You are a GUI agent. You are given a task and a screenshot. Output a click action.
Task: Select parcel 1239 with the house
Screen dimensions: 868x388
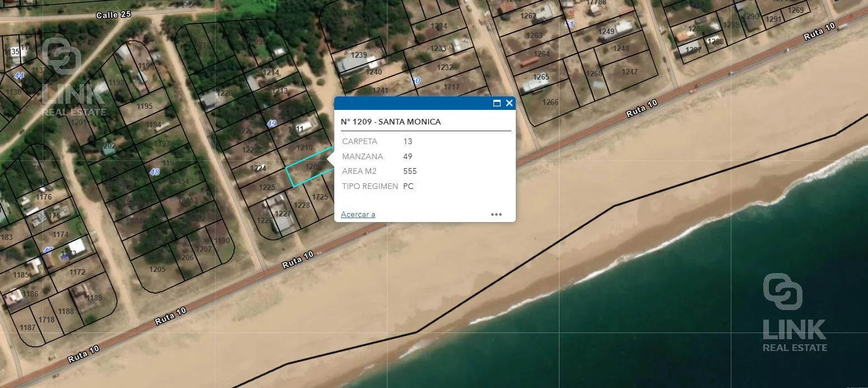pyautogui.click(x=358, y=56)
